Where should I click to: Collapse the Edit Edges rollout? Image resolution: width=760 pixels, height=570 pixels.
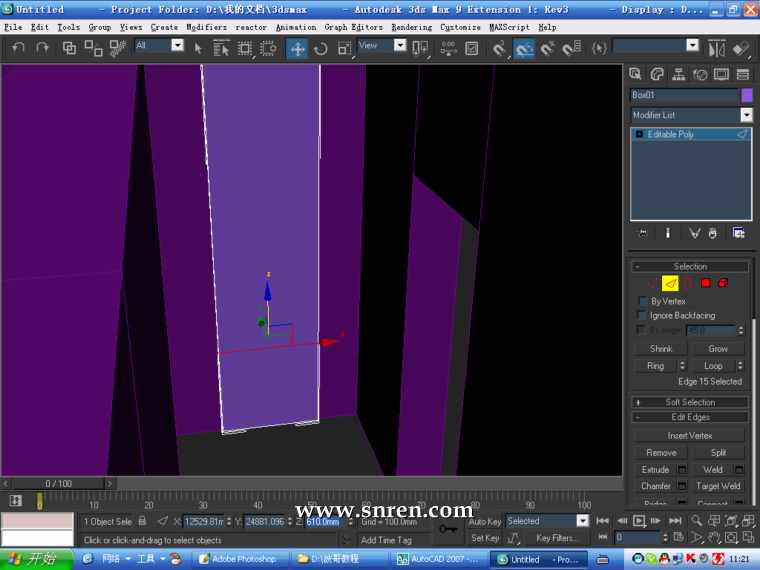690,417
